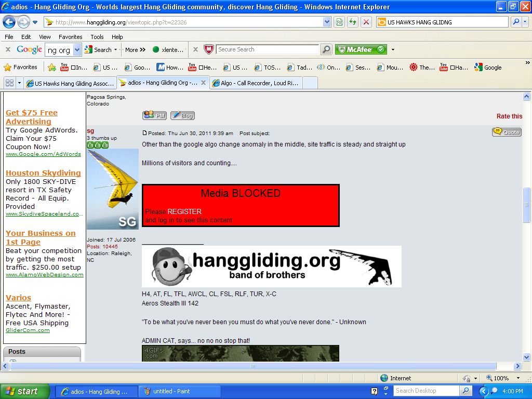Refresh the page with the refresh icon
Screen dimensions: 532x399
pos(353,22)
